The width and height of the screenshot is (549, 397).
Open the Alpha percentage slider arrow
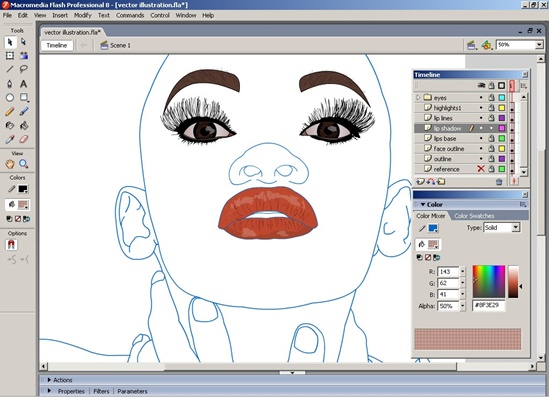[463, 306]
